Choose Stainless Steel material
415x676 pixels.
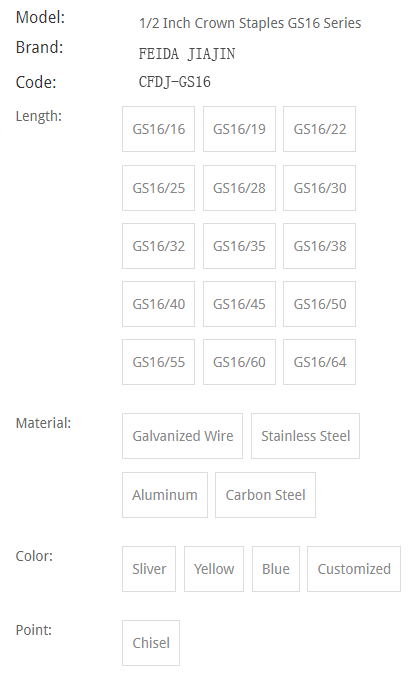(x=306, y=436)
